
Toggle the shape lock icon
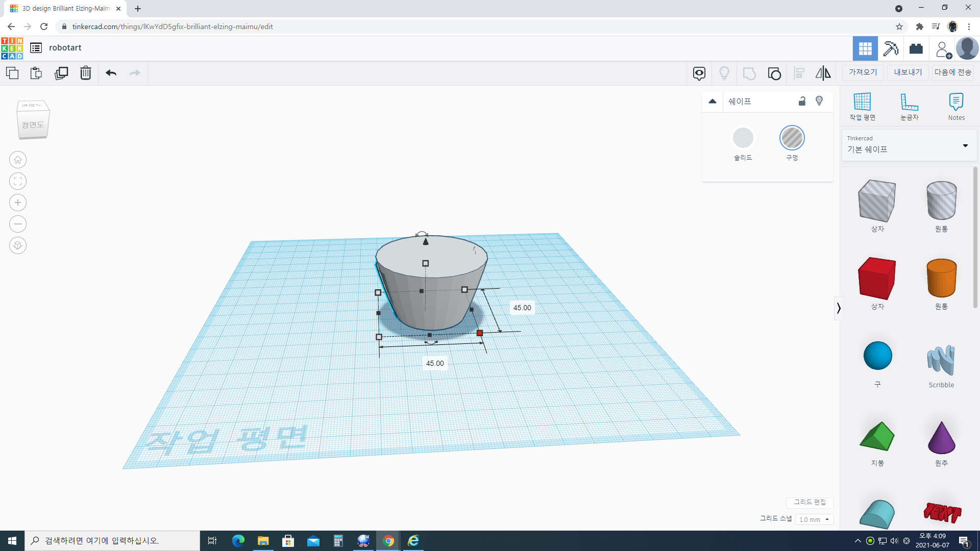pyautogui.click(x=802, y=101)
